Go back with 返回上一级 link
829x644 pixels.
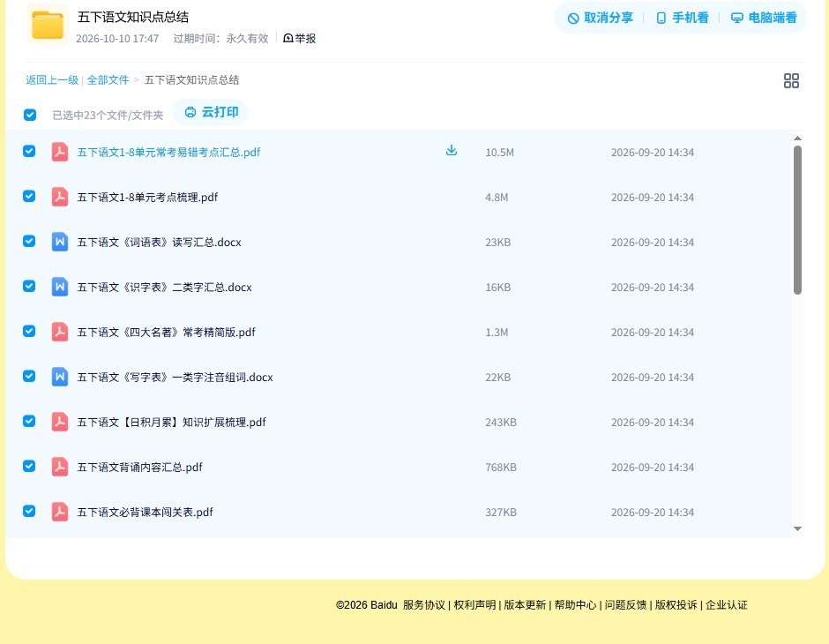tap(52, 80)
